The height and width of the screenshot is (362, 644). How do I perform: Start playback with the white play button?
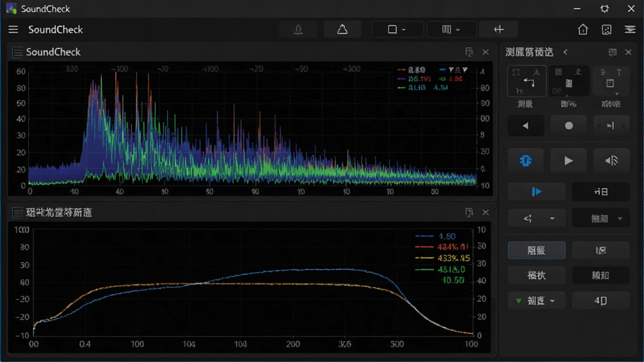pyautogui.click(x=569, y=160)
